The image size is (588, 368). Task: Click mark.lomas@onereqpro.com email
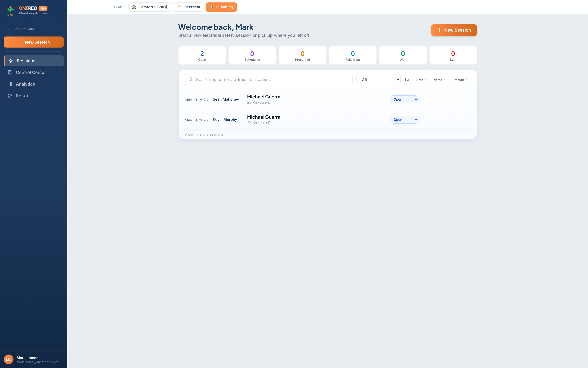pyautogui.click(x=37, y=362)
